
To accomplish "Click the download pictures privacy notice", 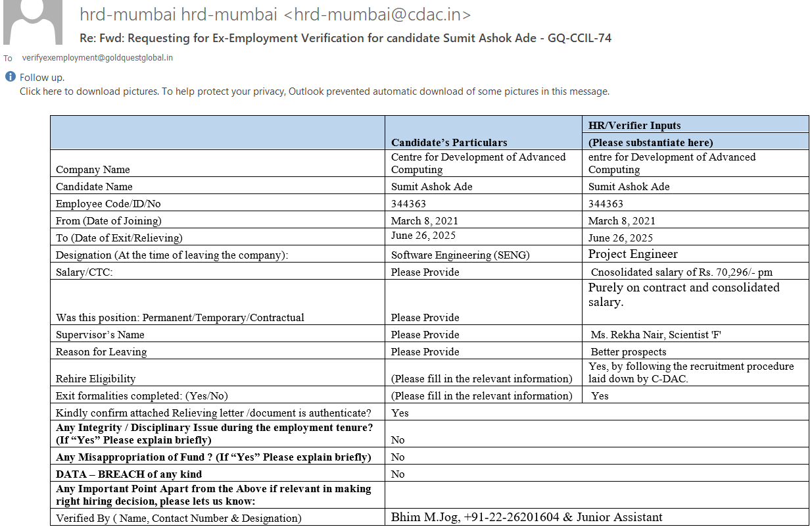I will tap(314, 91).
